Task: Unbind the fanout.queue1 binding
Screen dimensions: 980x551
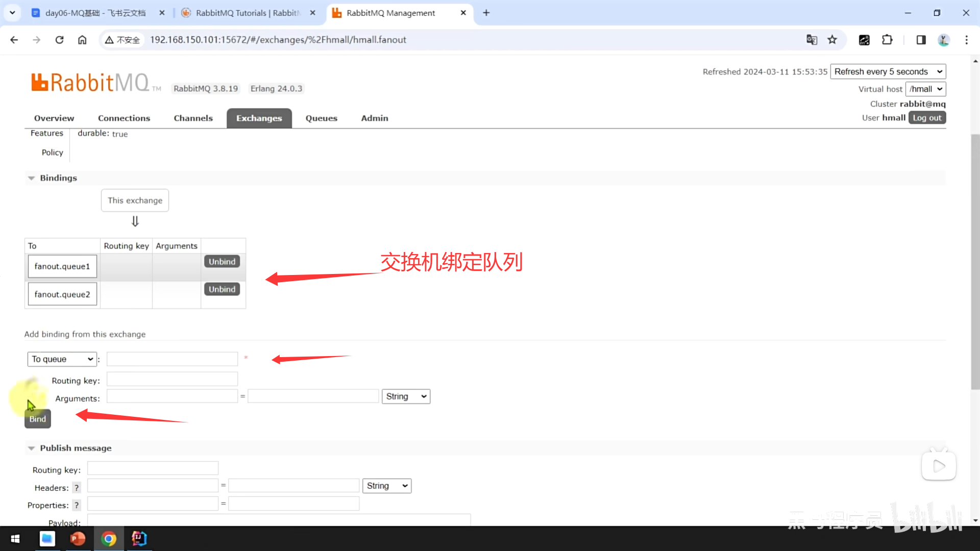Action: (x=222, y=261)
